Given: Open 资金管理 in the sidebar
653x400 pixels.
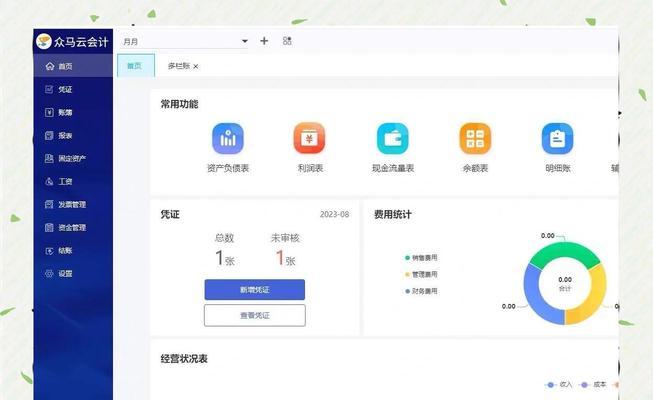Looking at the screenshot, I should (x=73, y=228).
